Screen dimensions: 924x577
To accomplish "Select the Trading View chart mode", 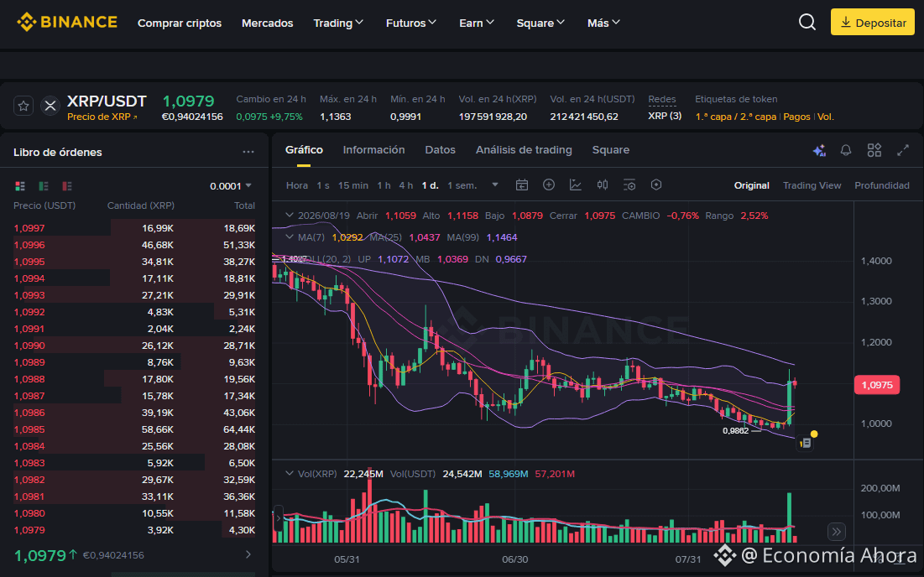I will pos(812,185).
